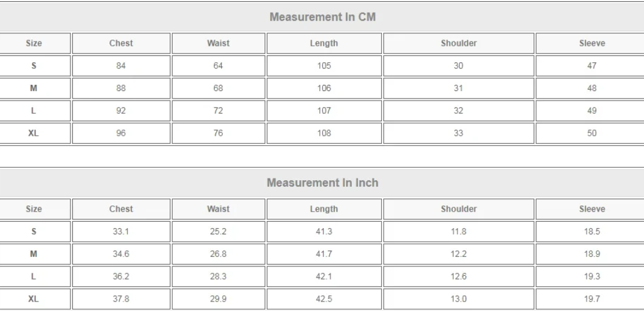This screenshot has height=311, width=644.
Task: Click the waist value 29.9 cell
Action: click(x=218, y=299)
